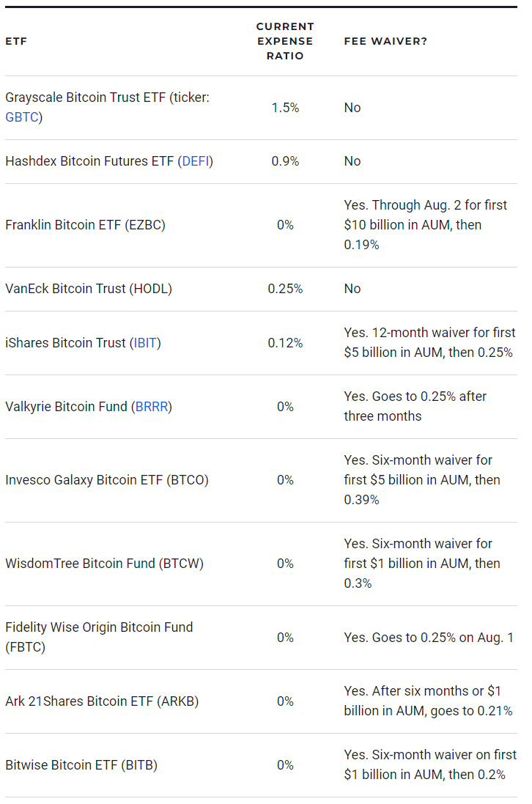Click Valkyrie's fee waiver description
The image size is (532, 804).
click(415, 406)
